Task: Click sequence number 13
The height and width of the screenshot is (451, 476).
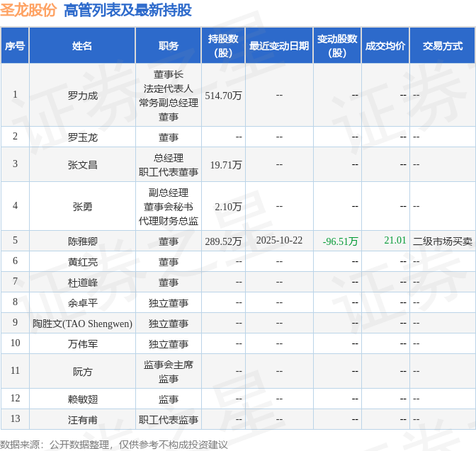Action: pyautogui.click(x=15, y=418)
